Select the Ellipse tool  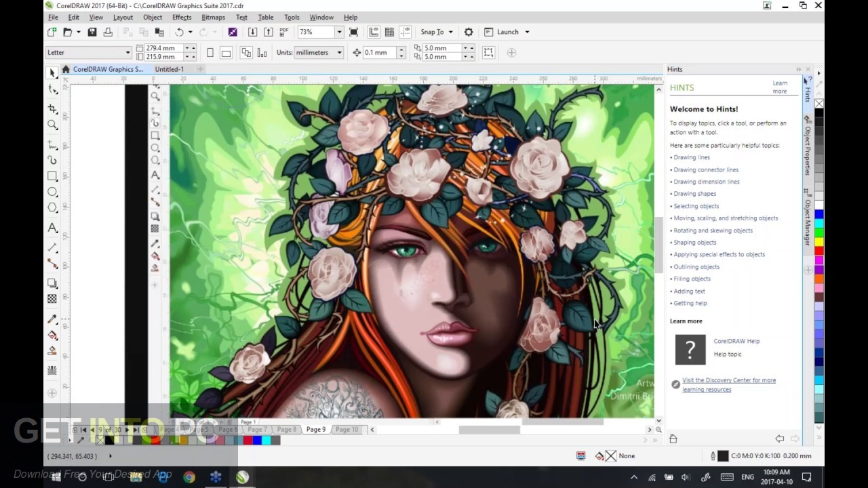pyautogui.click(x=52, y=192)
